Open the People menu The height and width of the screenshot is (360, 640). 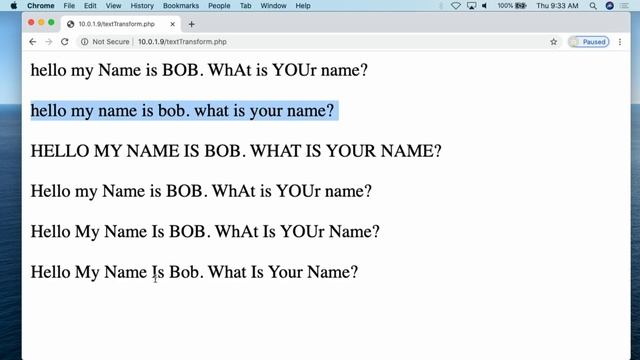(x=219, y=6)
